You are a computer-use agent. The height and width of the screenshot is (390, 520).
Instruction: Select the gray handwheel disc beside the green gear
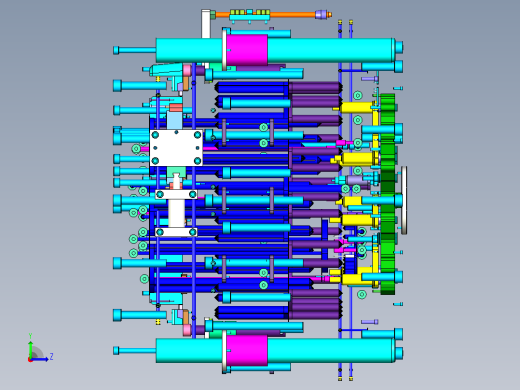pyautogui.click(x=404, y=200)
